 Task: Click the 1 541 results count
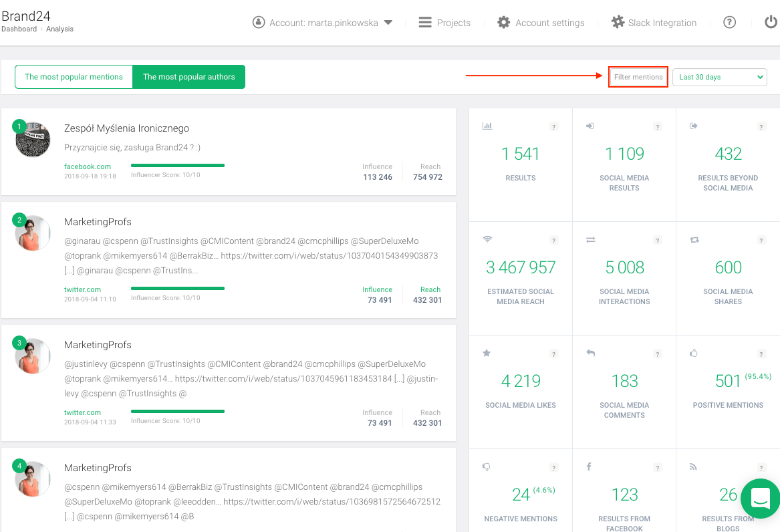point(520,154)
